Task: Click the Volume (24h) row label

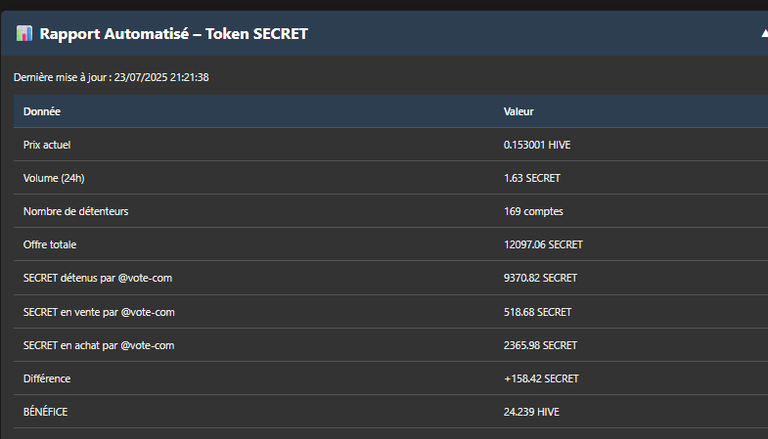Action: 54,178
